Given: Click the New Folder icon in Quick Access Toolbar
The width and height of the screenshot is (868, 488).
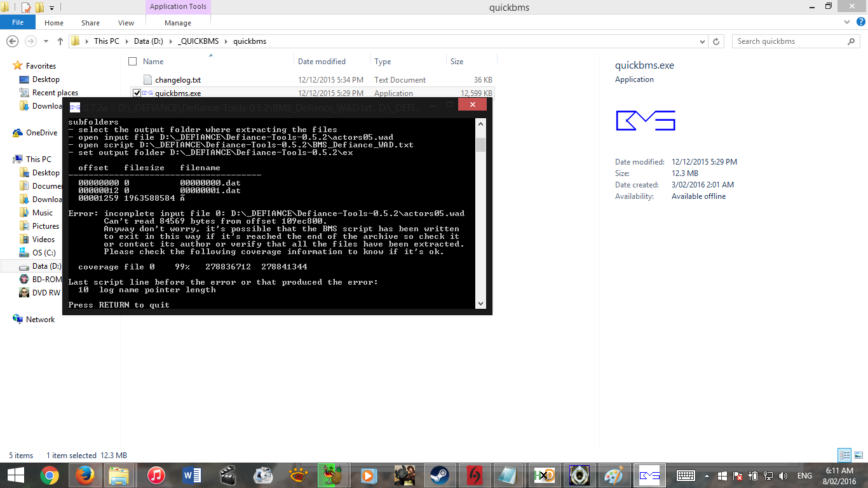Looking at the screenshot, I should [x=39, y=8].
